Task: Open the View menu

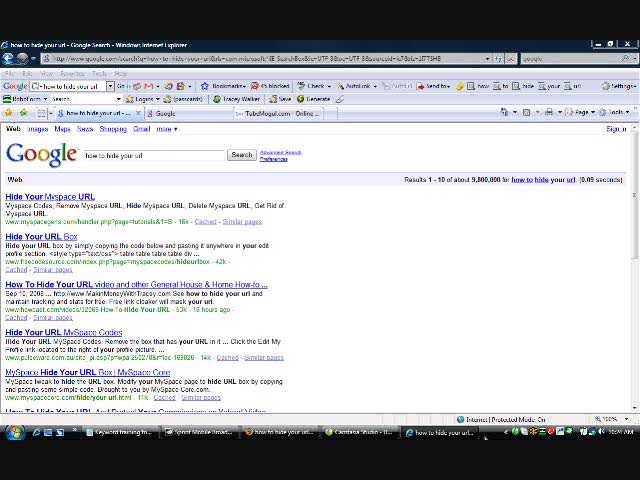Action: [46, 74]
